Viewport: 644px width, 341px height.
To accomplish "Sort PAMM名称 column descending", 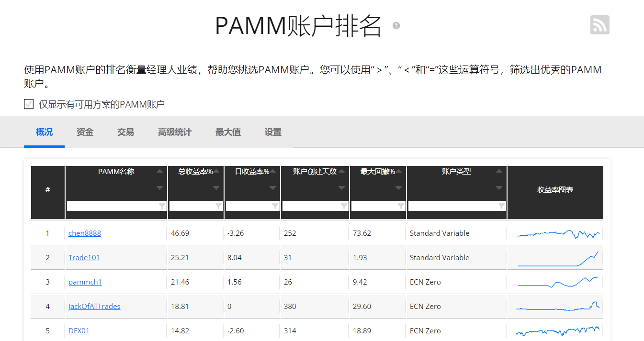I will (159, 188).
